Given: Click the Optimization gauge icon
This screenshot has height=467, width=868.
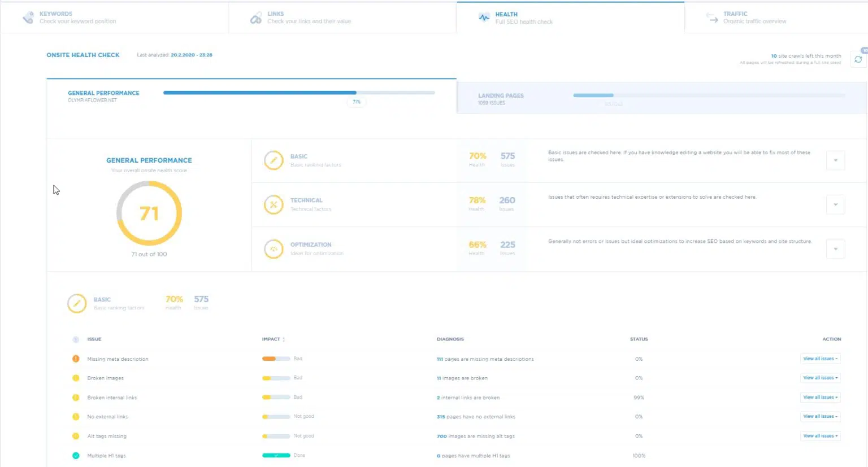Looking at the screenshot, I should (x=274, y=249).
